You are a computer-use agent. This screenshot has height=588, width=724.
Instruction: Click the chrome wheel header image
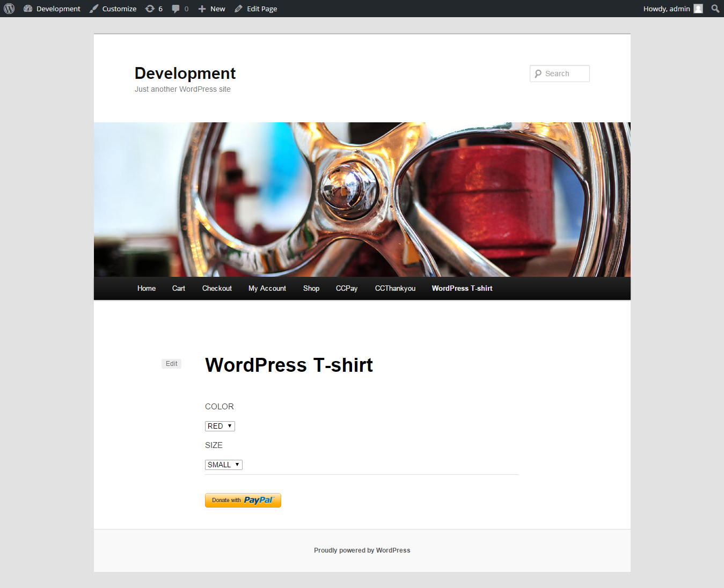coord(362,200)
